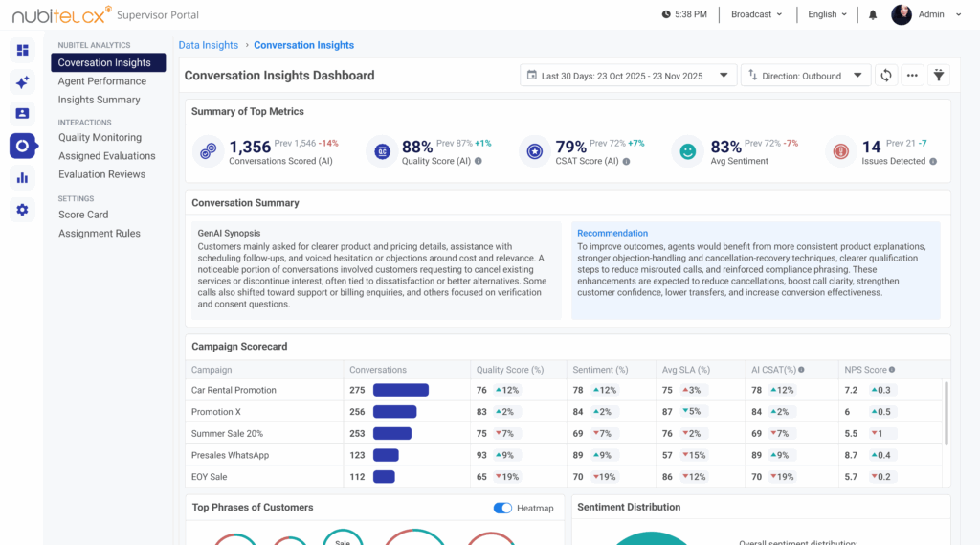Open the Last 30 Days date range dropdown

628,76
